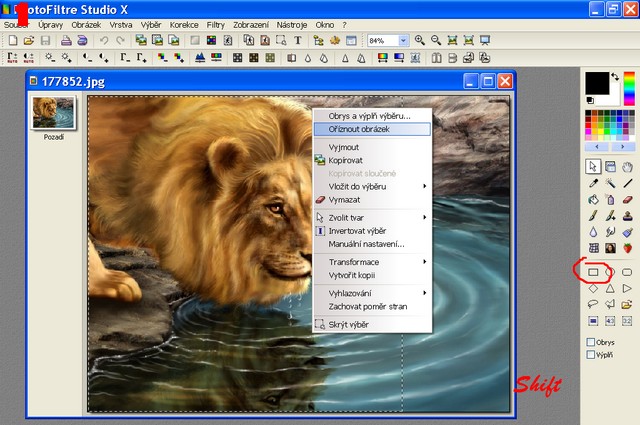Select the Paintbrush tool
The height and width of the screenshot is (425, 640).
[593, 216]
